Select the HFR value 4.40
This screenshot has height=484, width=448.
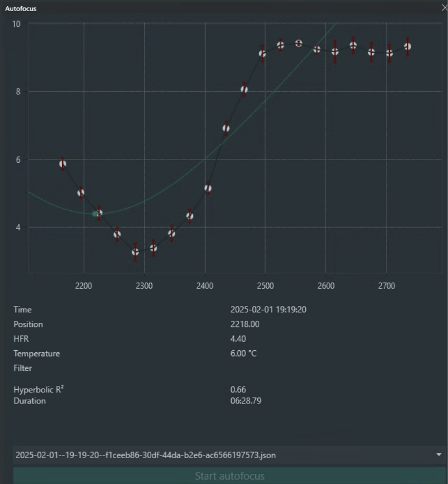click(238, 339)
